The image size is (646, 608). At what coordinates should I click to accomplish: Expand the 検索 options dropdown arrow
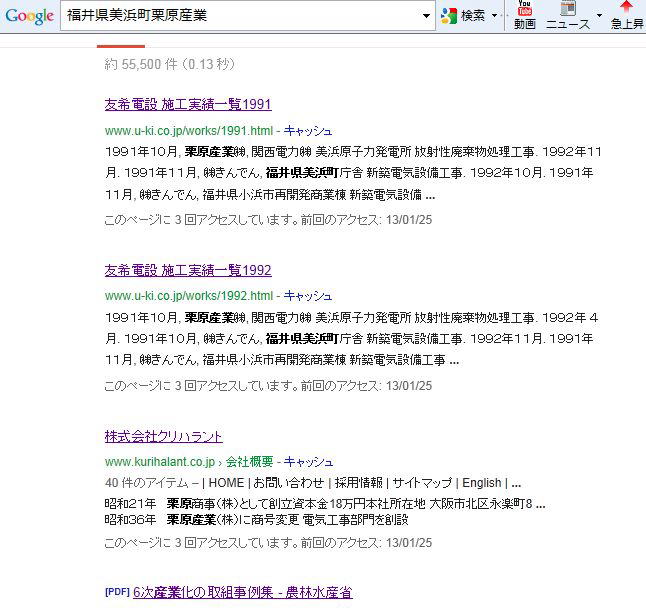494,16
